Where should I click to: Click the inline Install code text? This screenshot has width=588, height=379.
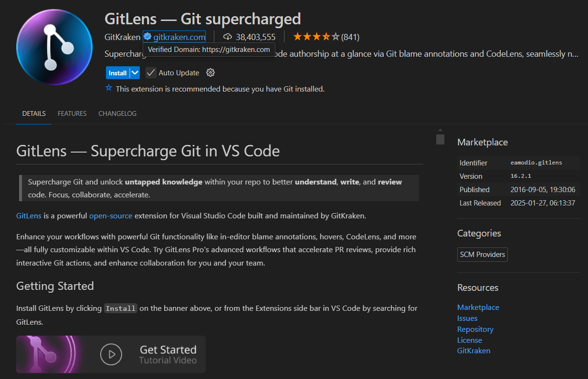coord(121,308)
